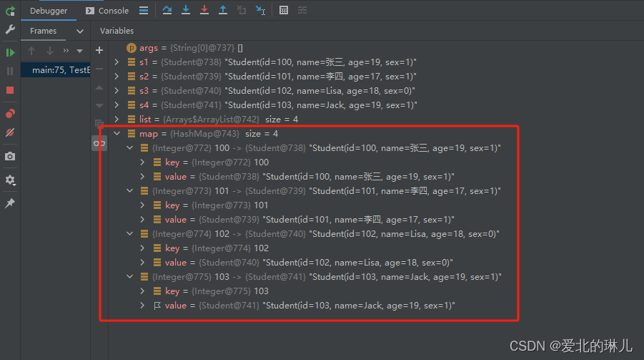Expand the value Student@741 node
Viewport: 644px width, 360px height.
(142, 306)
